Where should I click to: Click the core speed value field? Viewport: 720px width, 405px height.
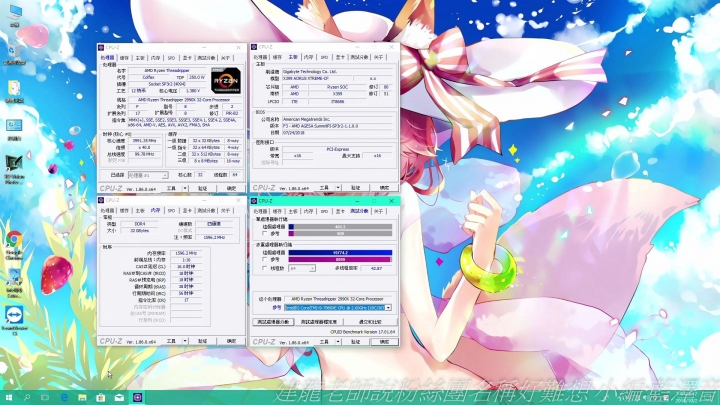pyautogui.click(x=144, y=141)
